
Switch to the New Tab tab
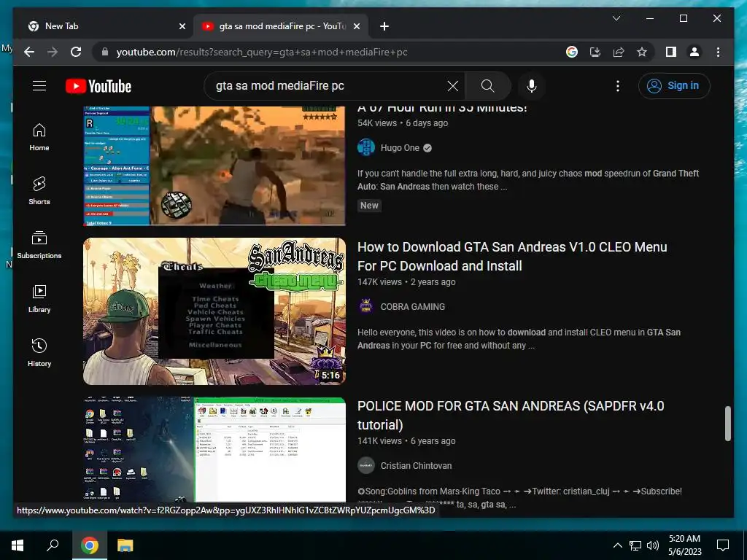click(x=107, y=26)
